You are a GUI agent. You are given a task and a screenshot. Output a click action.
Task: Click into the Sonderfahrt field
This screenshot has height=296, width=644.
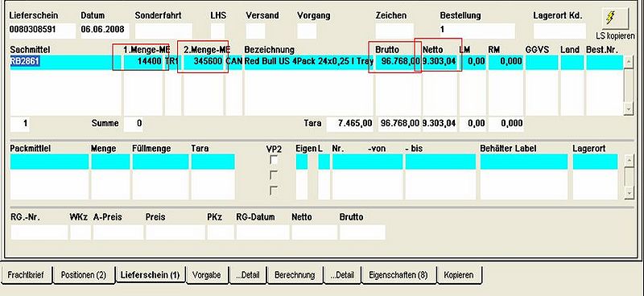(163, 31)
